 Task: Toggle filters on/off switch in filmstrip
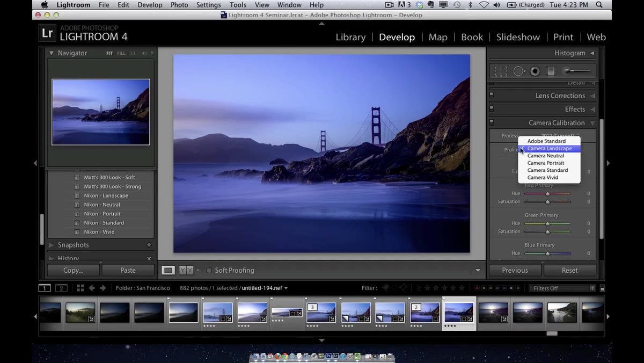[x=602, y=288]
